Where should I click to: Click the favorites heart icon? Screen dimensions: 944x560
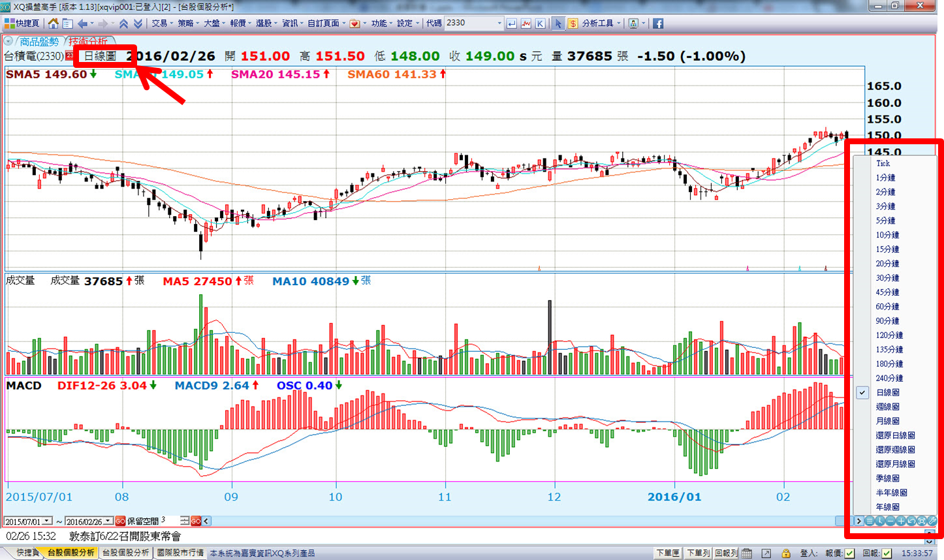tap(354, 23)
